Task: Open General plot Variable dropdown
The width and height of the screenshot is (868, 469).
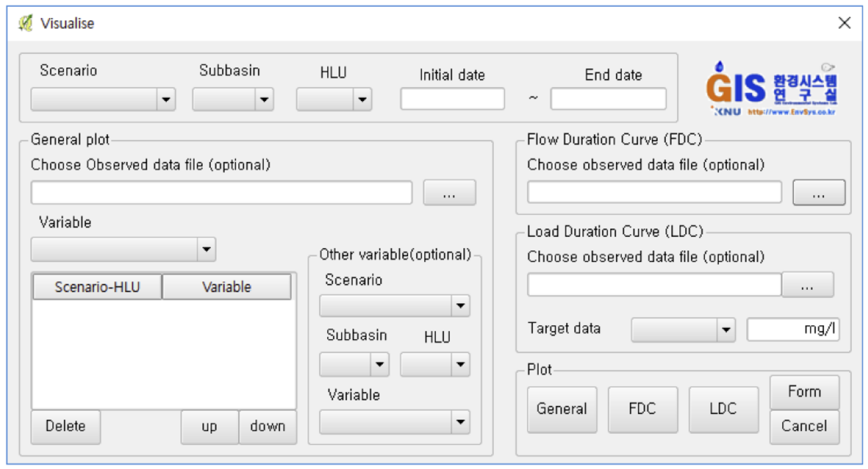Action: (x=123, y=249)
